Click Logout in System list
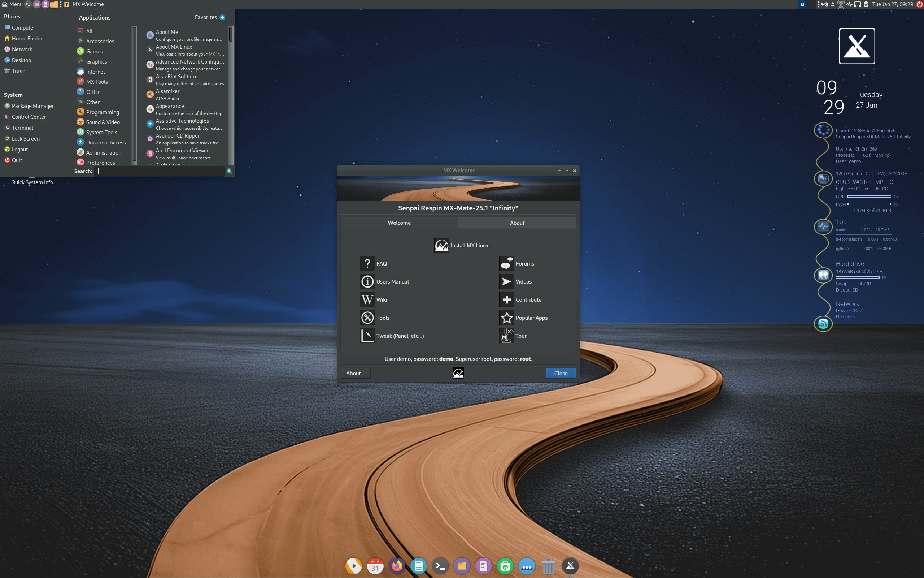The height and width of the screenshot is (578, 924). 16,150
